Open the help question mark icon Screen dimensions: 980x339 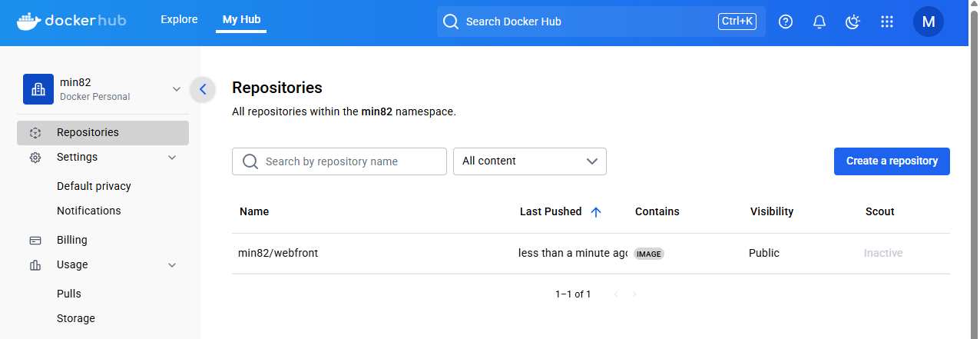pos(786,22)
